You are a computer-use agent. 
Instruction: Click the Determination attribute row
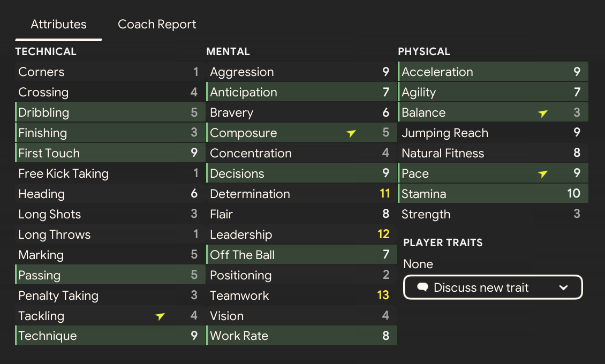click(x=301, y=194)
